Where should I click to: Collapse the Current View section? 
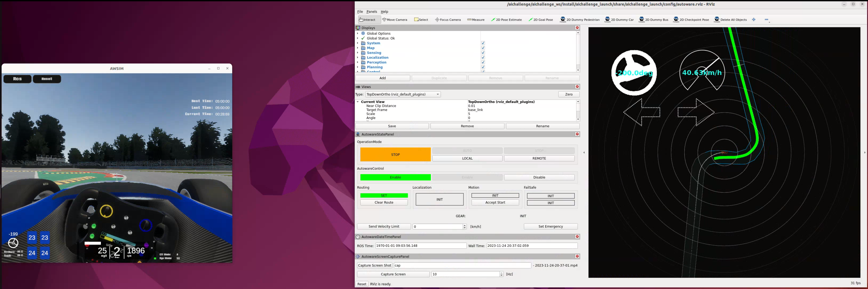[358, 102]
